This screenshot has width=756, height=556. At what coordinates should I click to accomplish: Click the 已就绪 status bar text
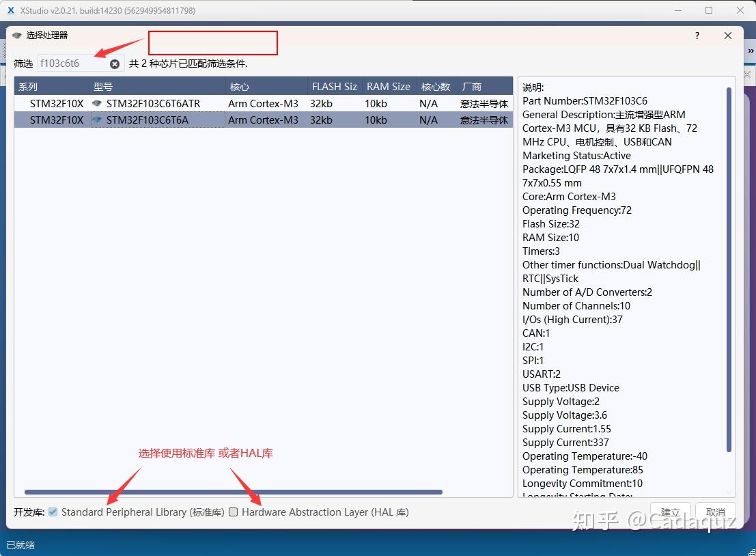(x=20, y=545)
